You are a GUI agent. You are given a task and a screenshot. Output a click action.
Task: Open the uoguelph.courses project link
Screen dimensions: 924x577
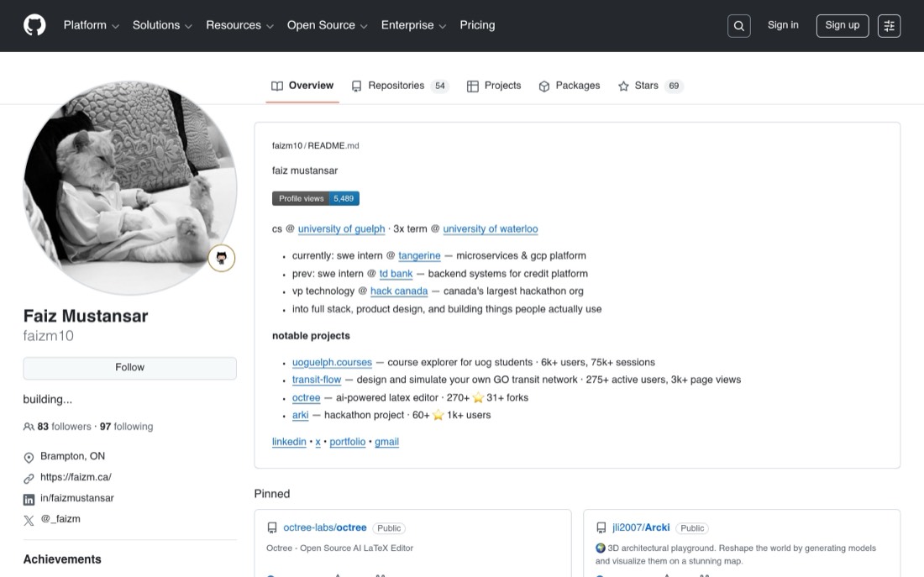tap(332, 363)
